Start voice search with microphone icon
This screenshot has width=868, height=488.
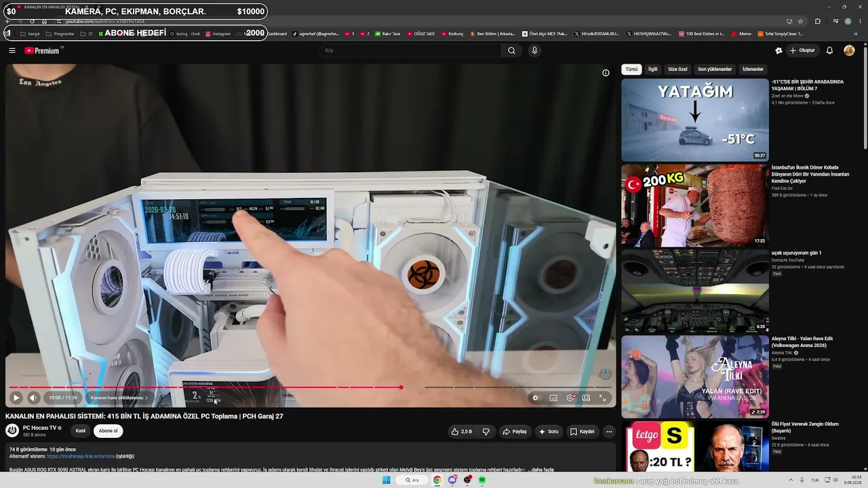point(534,50)
